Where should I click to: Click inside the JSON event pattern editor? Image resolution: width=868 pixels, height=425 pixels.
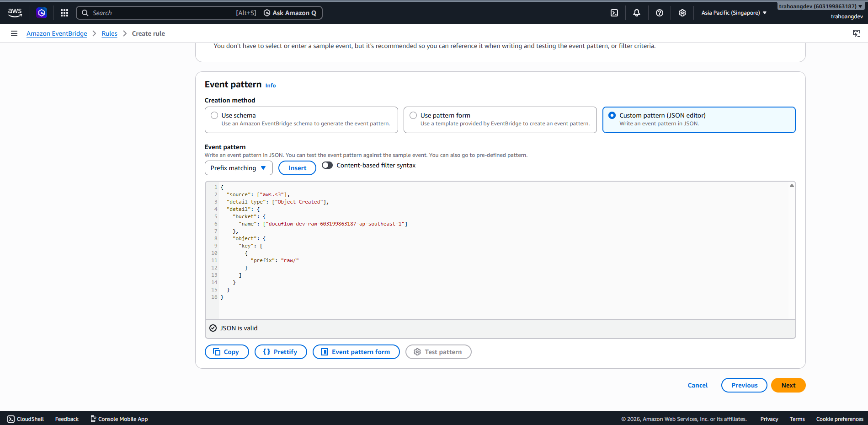(x=501, y=250)
